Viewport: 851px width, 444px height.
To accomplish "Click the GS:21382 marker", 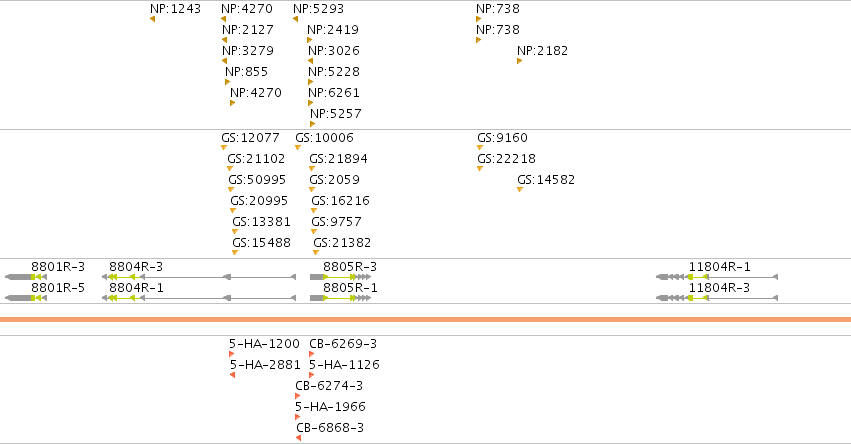I will tap(315, 253).
